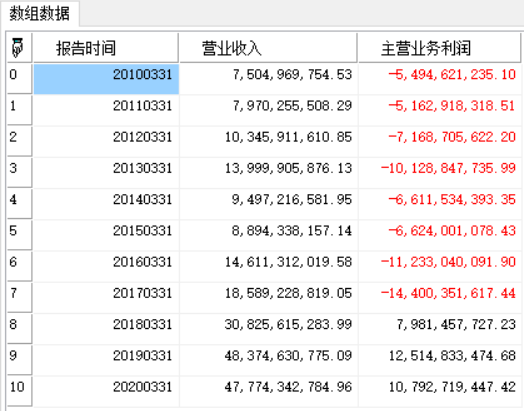Select row header 10

point(19,391)
